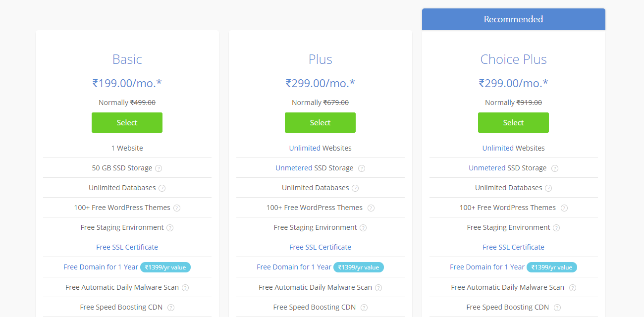This screenshot has width=644, height=317.
Task: Open help icon for Plus Free Staging Environment
Action: [x=363, y=228]
